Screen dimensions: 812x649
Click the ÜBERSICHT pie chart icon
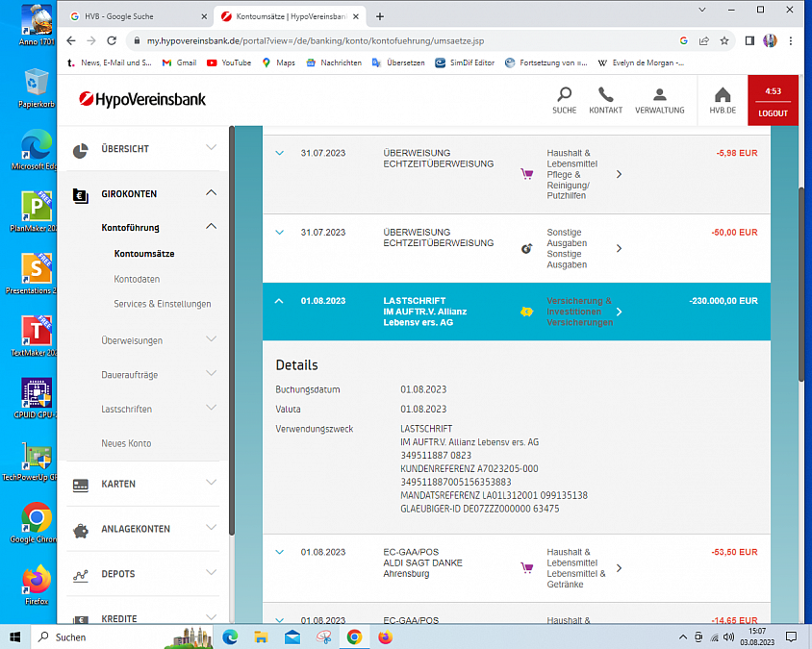80,151
